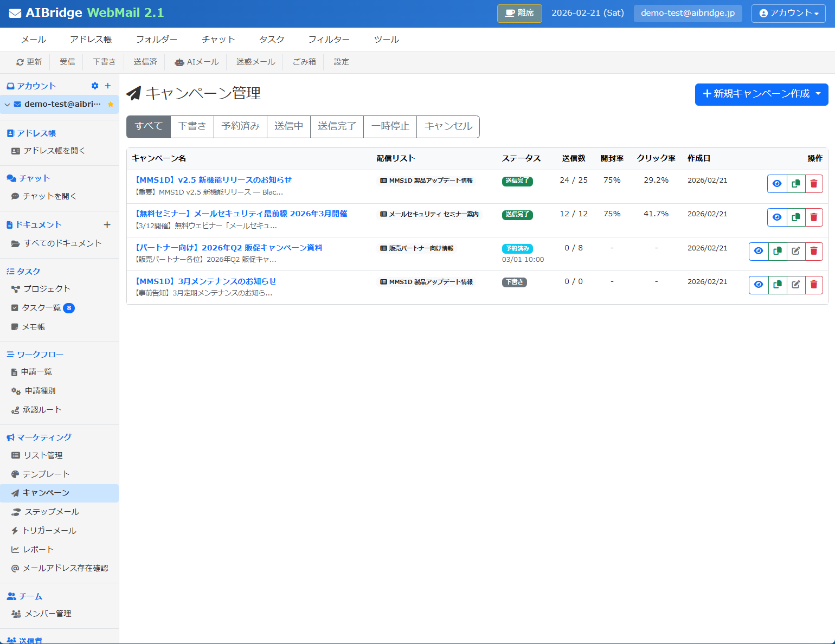
Task: Duplicate the 無料セミナー campaign via copy icon
Action: click(795, 217)
